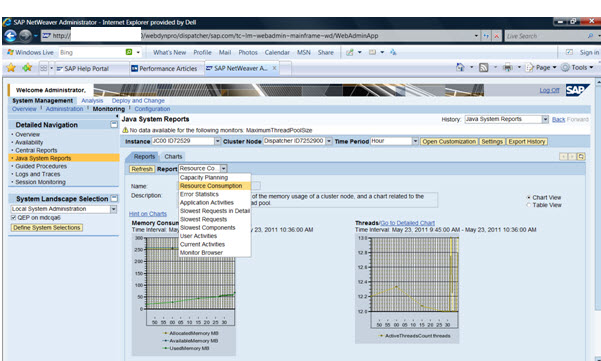This screenshot has height=361, width=601.
Task: Collapse the Detailed Navigation panel icon
Action: tap(114, 125)
